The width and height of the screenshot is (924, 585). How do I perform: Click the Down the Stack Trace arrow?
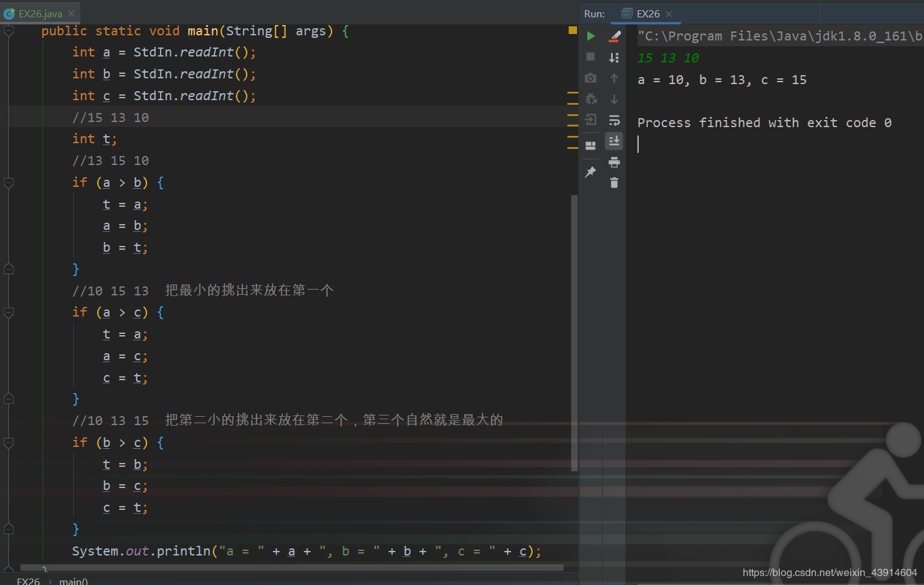click(x=614, y=100)
